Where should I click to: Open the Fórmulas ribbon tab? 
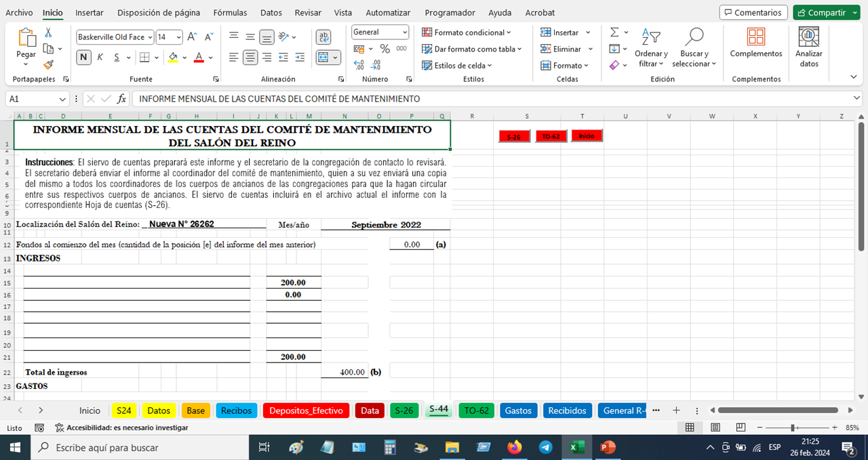230,12
